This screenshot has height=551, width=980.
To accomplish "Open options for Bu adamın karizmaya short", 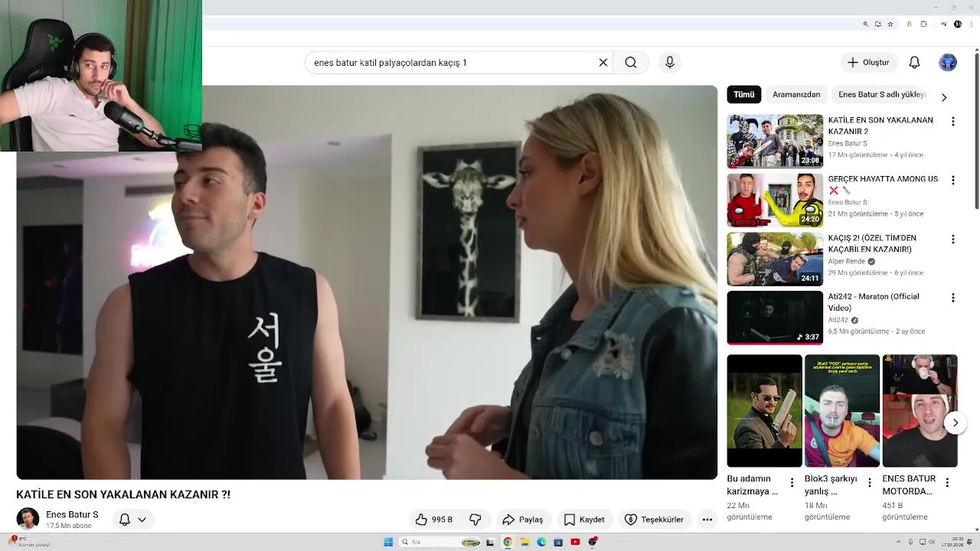I will click(792, 483).
